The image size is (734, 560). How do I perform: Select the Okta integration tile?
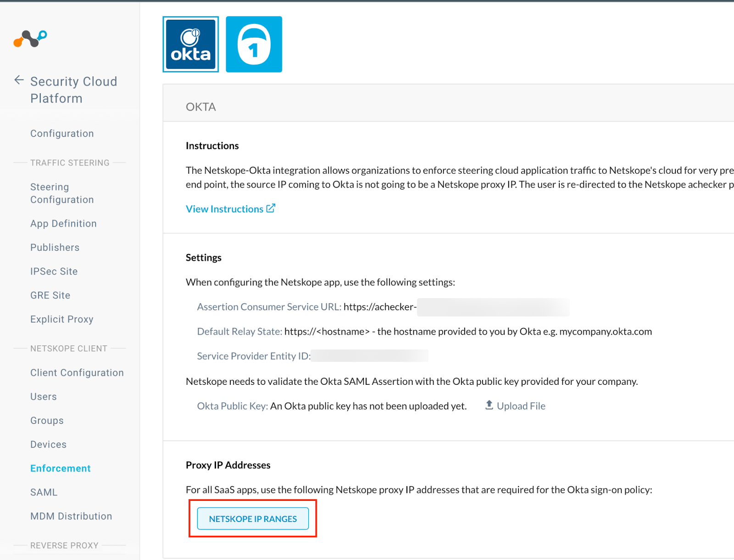(x=190, y=44)
